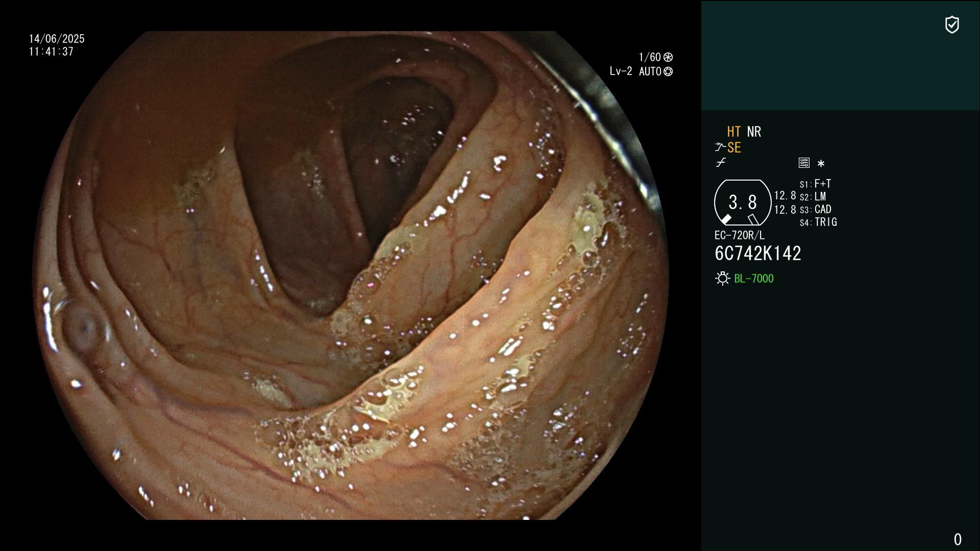This screenshot has width=980, height=551.
Task: Click the Lv-2 AUTO brightness level
Action: click(x=635, y=71)
